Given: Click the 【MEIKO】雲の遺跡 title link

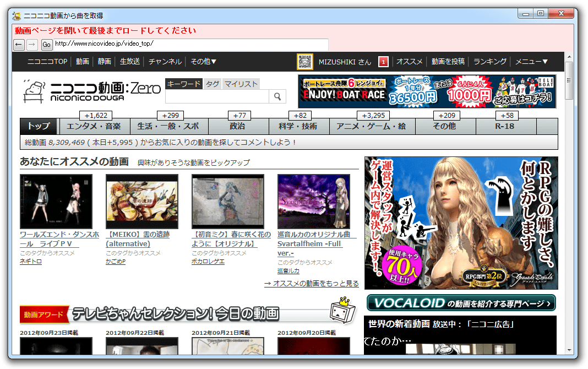Looking at the screenshot, I should [x=138, y=239].
